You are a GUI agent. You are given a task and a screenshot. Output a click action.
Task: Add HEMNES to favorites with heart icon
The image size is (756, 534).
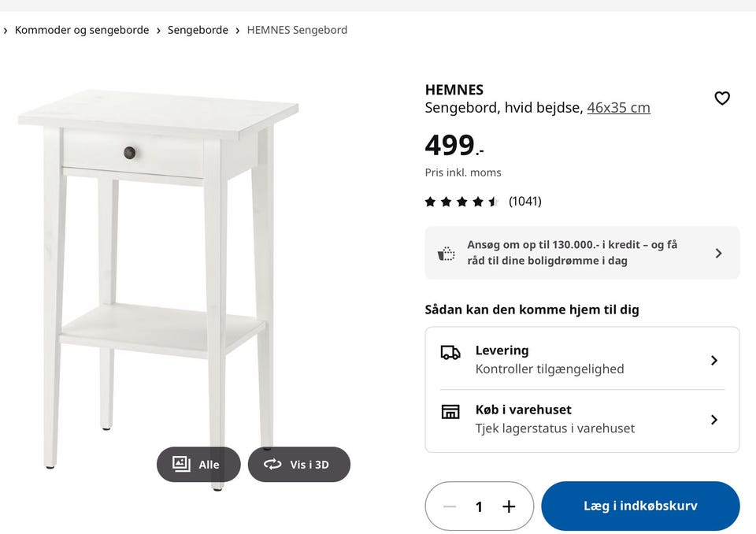(x=722, y=98)
